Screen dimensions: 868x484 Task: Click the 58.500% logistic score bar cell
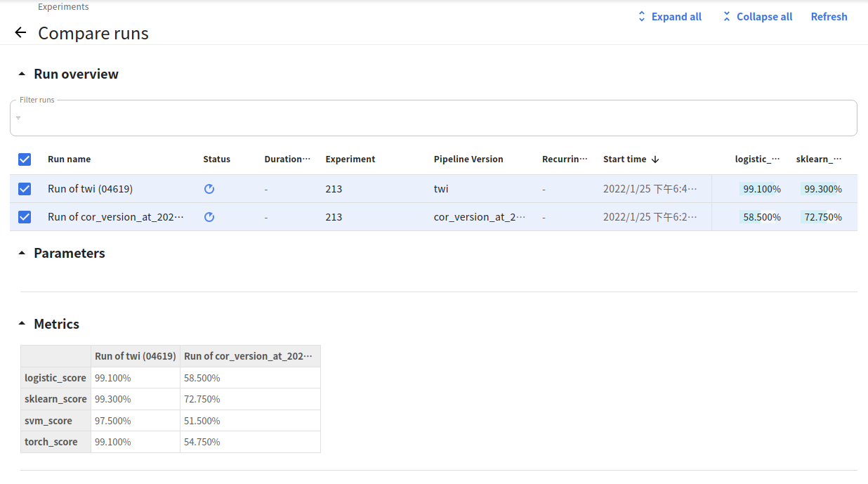(x=761, y=217)
